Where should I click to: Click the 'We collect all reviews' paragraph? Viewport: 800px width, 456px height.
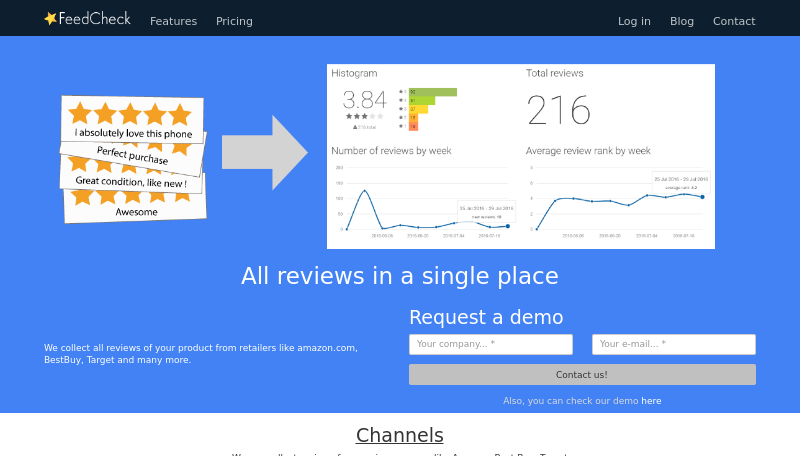(201, 354)
